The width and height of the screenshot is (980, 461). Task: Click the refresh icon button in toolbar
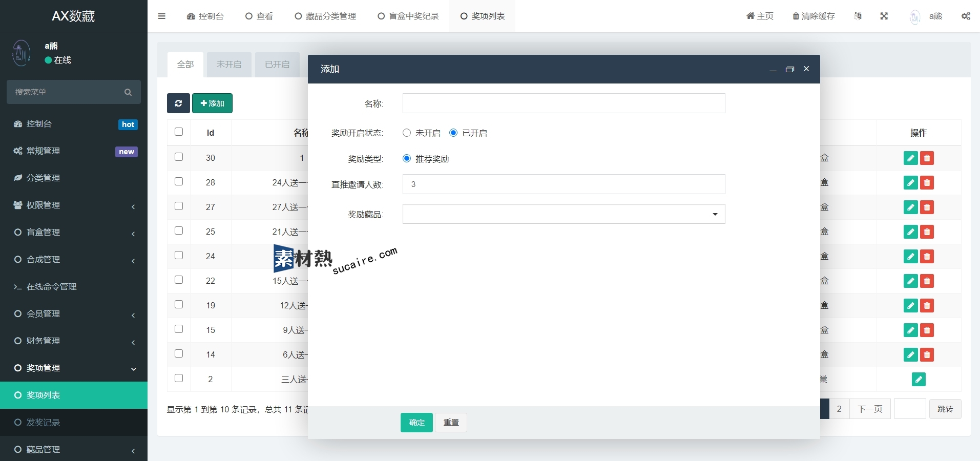coord(178,103)
